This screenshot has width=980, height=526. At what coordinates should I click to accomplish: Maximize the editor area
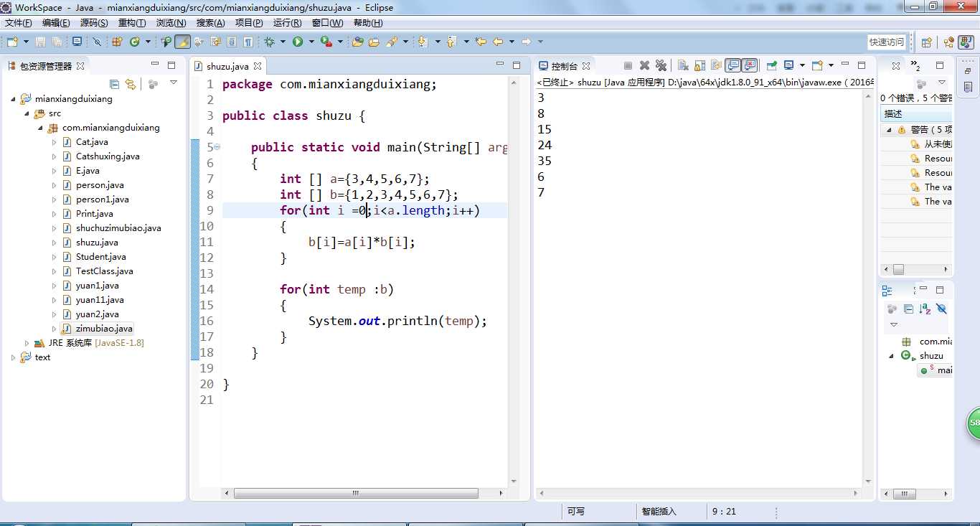coord(517,65)
